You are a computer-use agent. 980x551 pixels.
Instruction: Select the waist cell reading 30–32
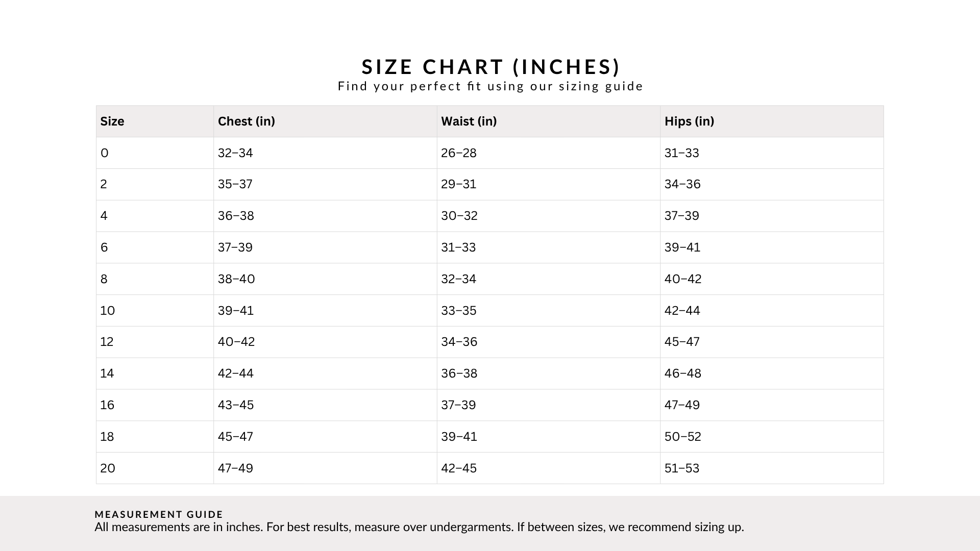click(459, 216)
